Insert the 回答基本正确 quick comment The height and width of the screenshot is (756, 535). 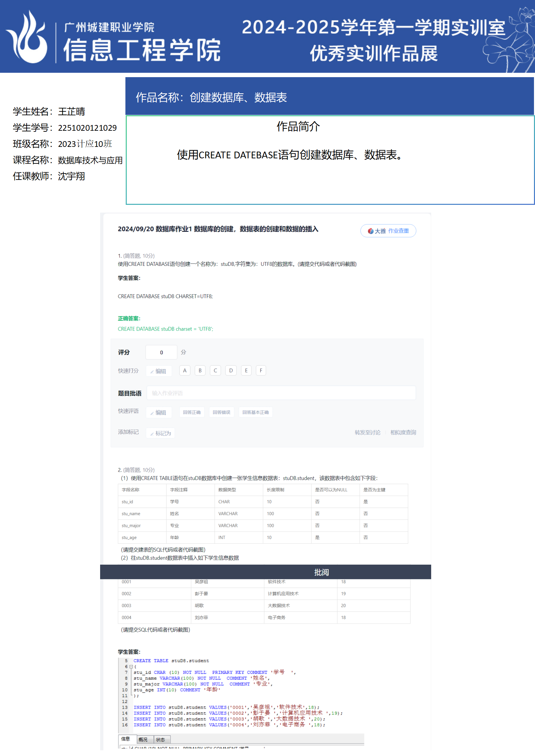click(x=255, y=412)
